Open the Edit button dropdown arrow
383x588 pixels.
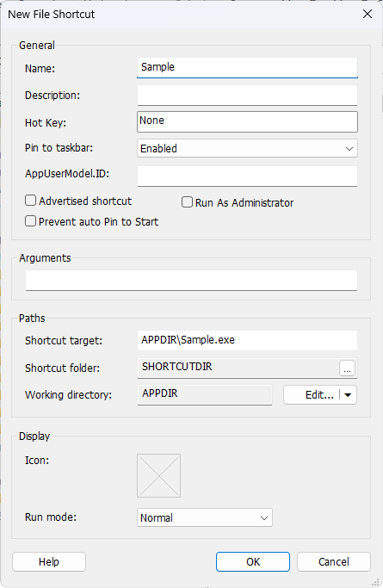pyautogui.click(x=349, y=395)
